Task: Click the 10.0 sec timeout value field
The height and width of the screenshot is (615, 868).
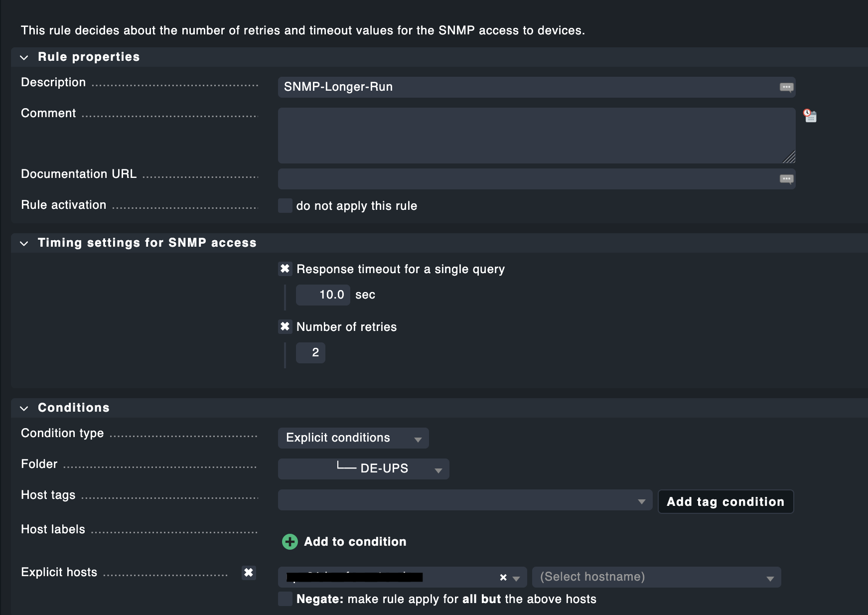Action: [x=323, y=295]
